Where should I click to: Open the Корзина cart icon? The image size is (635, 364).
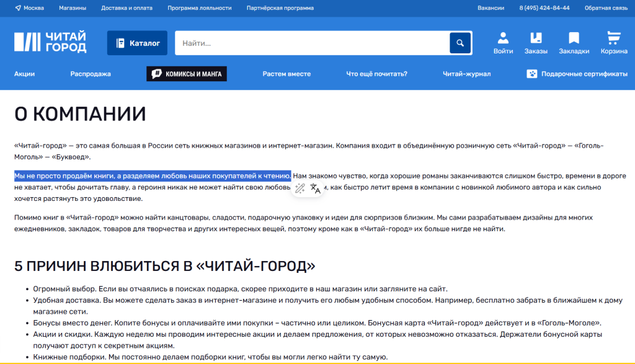coord(614,43)
